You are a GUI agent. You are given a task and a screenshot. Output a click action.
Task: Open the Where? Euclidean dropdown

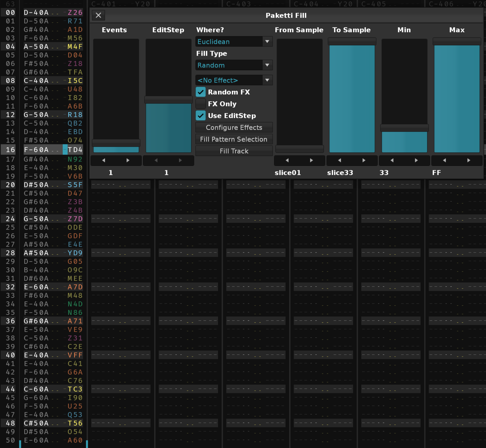click(x=234, y=42)
